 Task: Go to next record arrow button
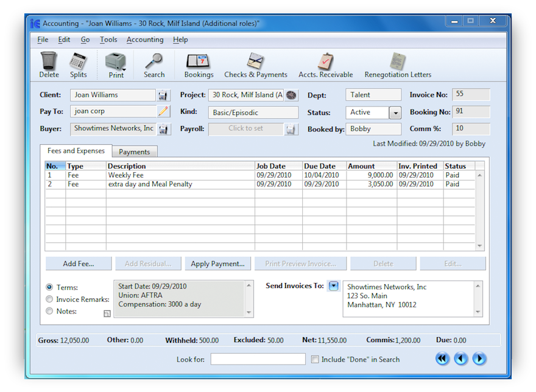[479, 359]
